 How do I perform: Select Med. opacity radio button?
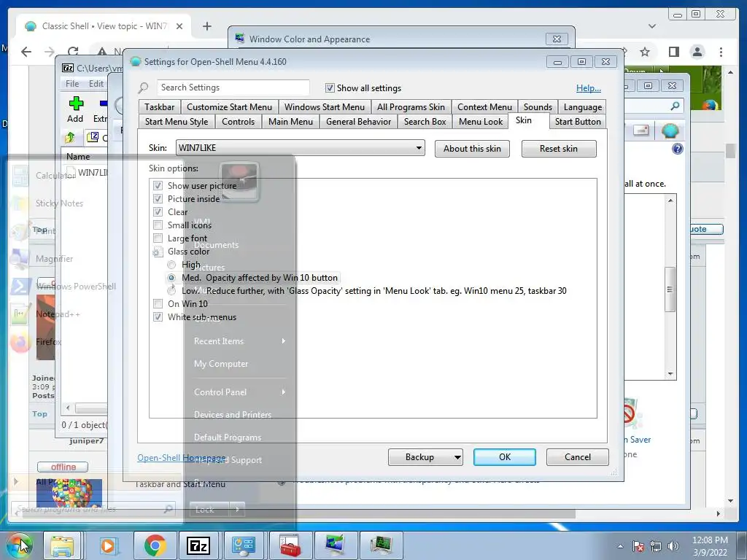pos(171,278)
